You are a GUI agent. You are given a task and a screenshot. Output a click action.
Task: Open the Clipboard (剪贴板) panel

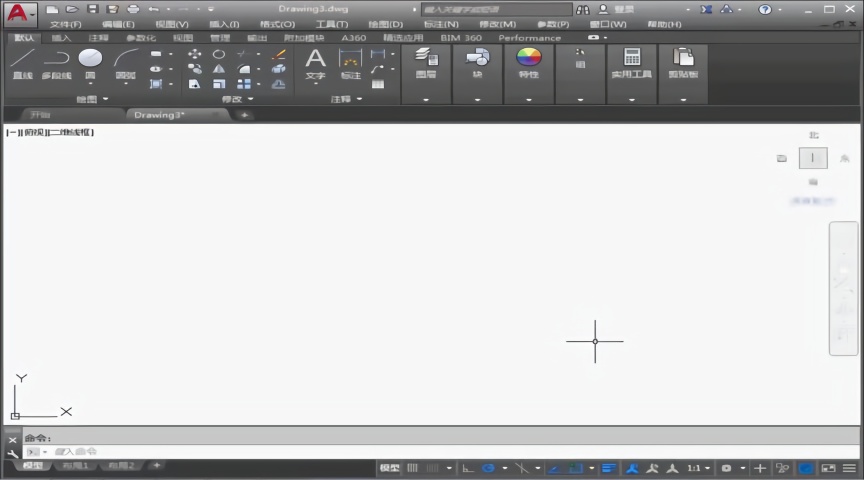(683, 63)
